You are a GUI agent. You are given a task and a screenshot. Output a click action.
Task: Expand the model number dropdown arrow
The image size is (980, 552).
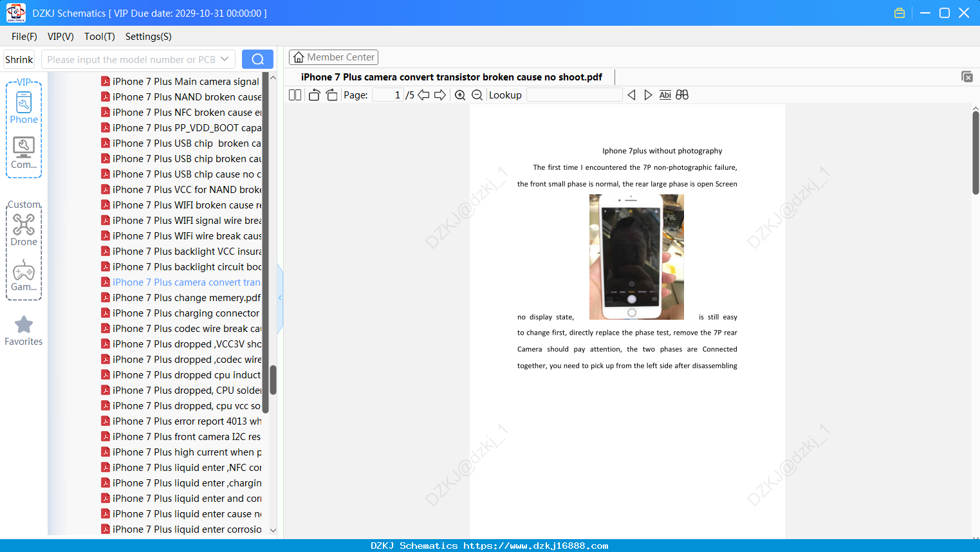(225, 59)
